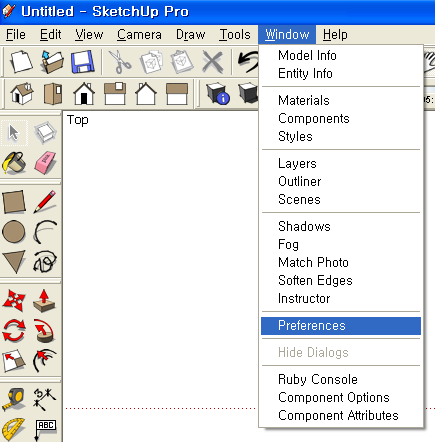Open the Tools menu
This screenshot has width=435, height=442.
pos(235,34)
